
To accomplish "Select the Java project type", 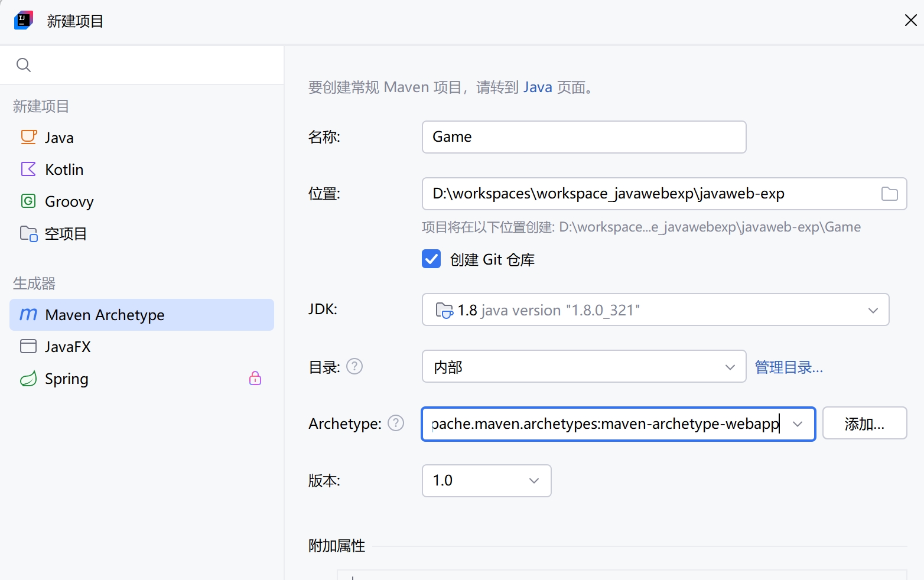I will coord(59,138).
